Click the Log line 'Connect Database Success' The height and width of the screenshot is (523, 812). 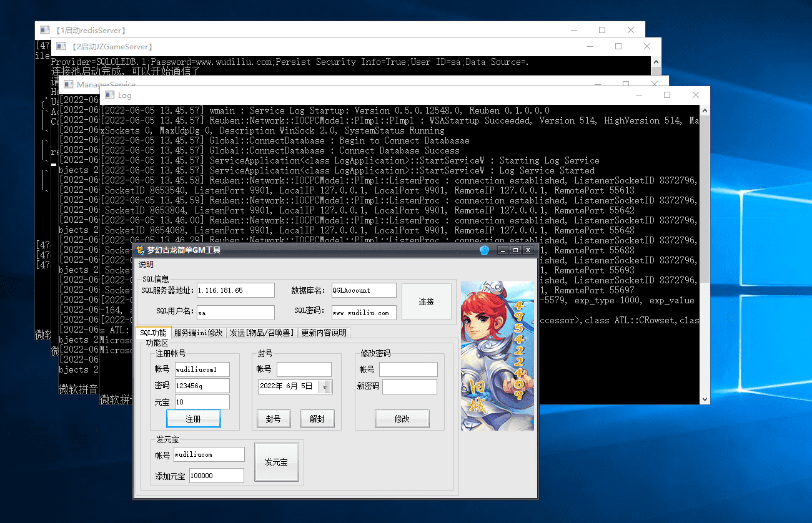click(x=280, y=150)
